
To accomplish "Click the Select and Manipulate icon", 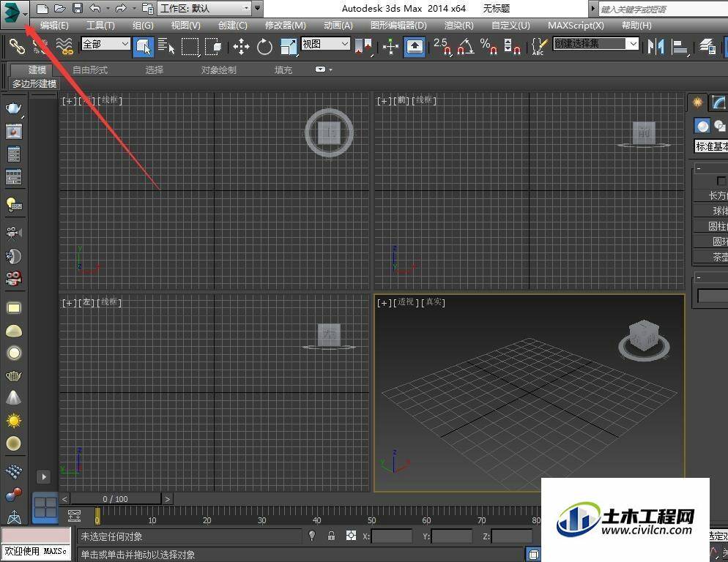I will point(390,46).
